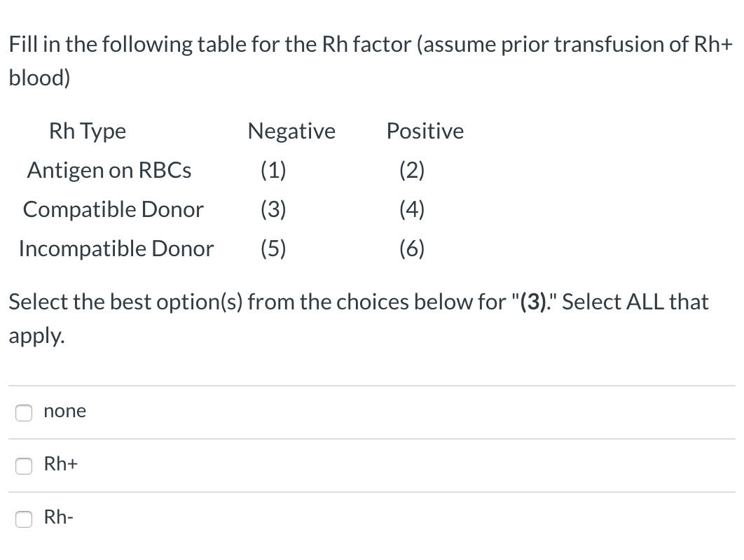The image size is (744, 560).
Task: Click the divider line above the 'none' option
Action: pyautogui.click(x=371, y=385)
